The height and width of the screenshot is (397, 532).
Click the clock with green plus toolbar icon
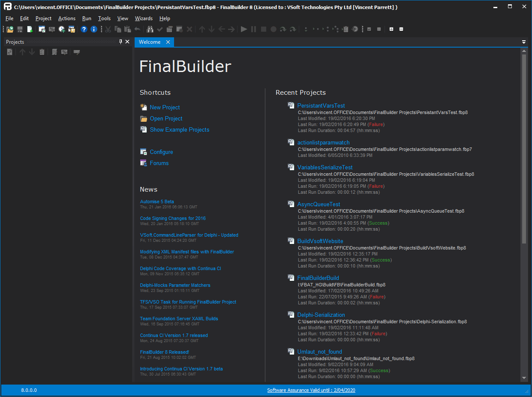point(62,29)
